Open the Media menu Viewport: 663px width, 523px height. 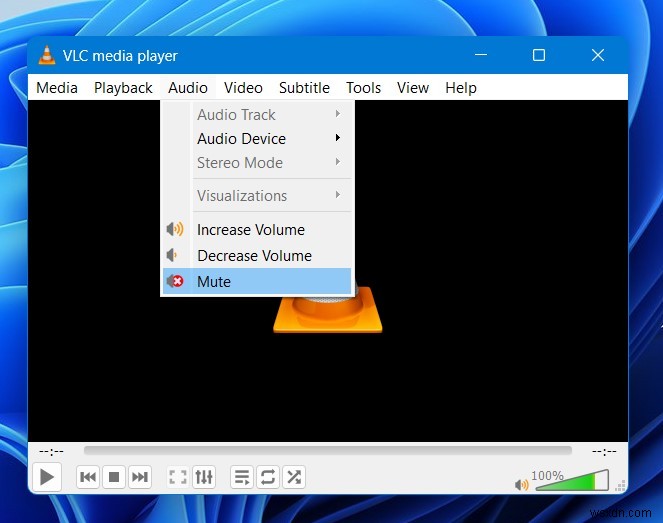click(x=57, y=88)
